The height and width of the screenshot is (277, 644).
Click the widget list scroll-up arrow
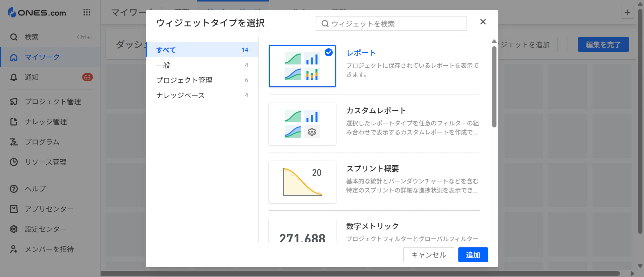click(x=494, y=41)
